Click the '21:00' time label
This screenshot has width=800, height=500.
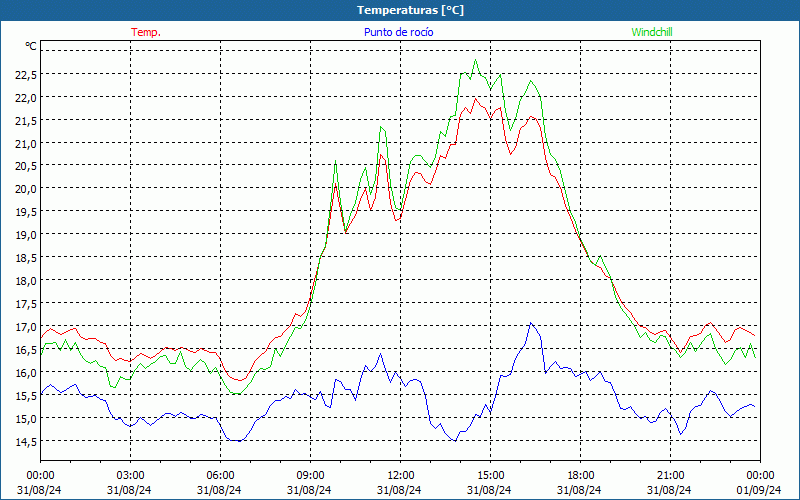[x=670, y=476]
